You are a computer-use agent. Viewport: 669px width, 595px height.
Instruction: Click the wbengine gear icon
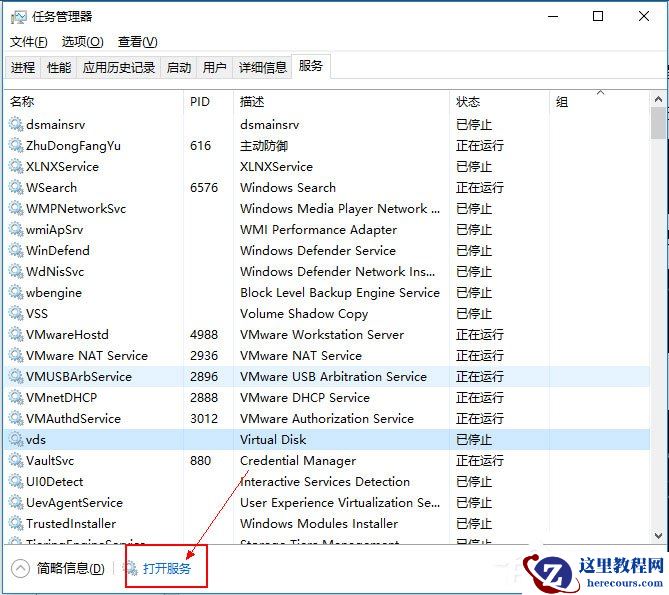(x=16, y=292)
